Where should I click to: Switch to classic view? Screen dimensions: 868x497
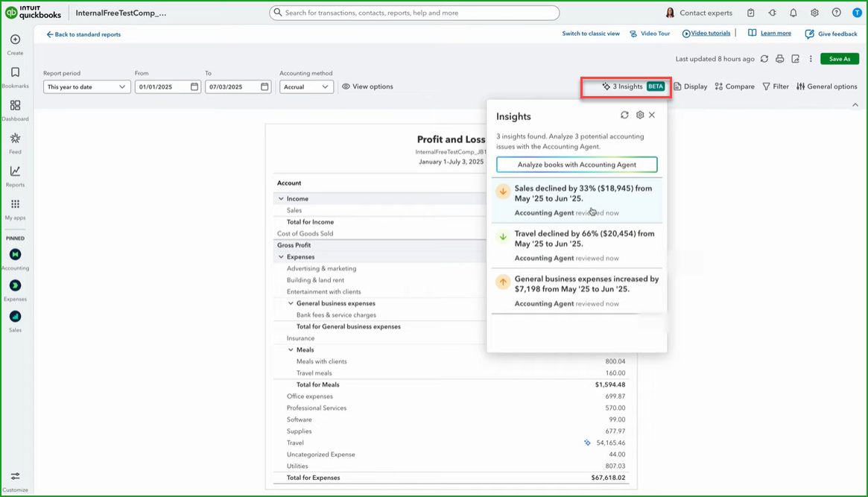tap(591, 34)
